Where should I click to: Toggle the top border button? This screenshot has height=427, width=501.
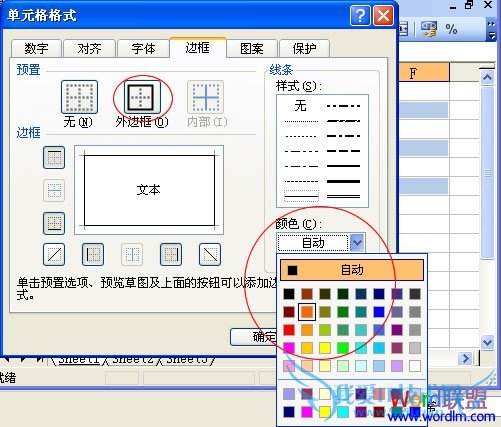click(x=54, y=157)
